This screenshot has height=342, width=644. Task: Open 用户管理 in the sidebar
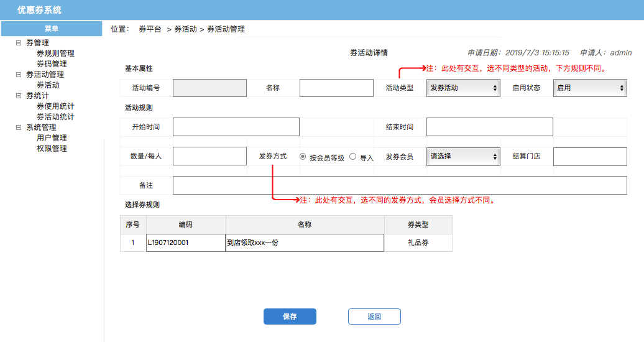(x=52, y=138)
